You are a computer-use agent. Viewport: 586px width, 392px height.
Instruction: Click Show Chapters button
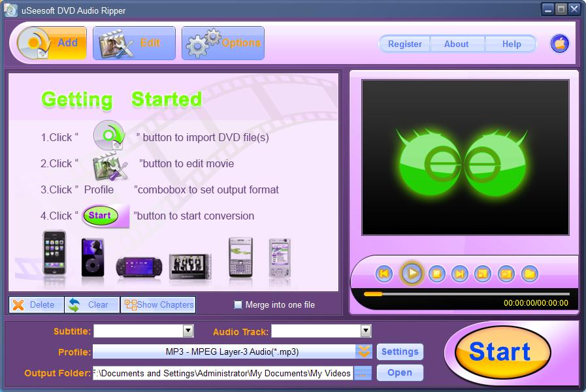coord(159,305)
